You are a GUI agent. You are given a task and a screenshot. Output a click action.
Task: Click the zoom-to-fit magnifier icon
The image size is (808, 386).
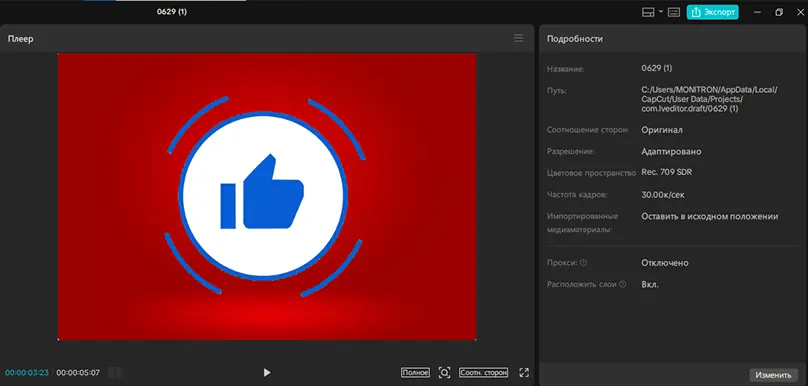(x=444, y=372)
